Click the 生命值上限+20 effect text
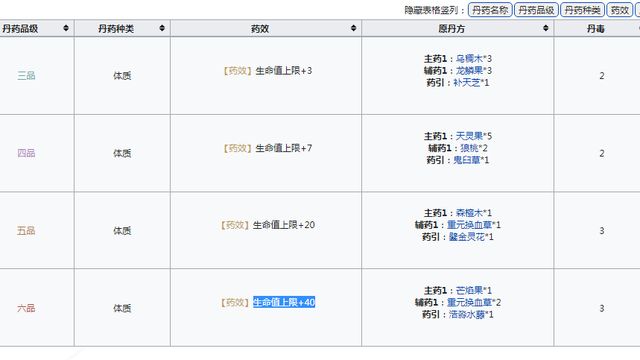 tap(284, 225)
